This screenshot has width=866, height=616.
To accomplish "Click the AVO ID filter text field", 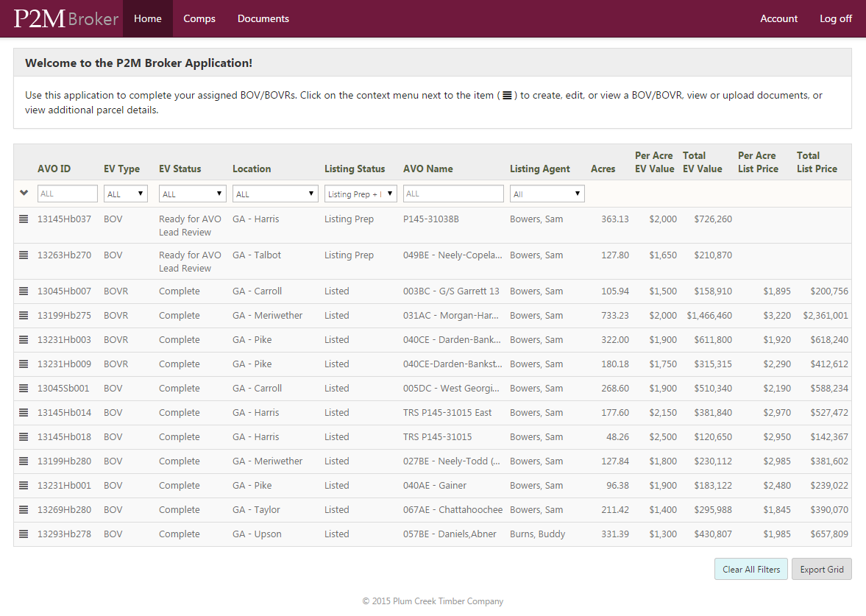I will point(68,194).
